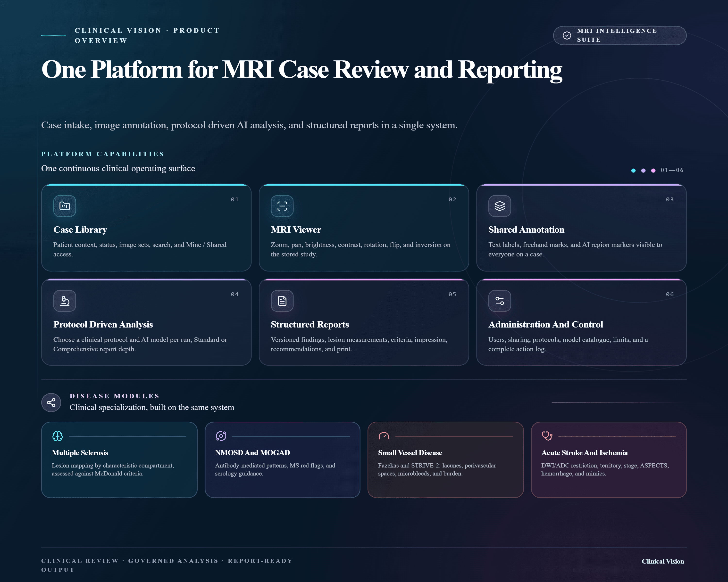
Task: Select the Administration And Control heading
Action: tap(545, 325)
